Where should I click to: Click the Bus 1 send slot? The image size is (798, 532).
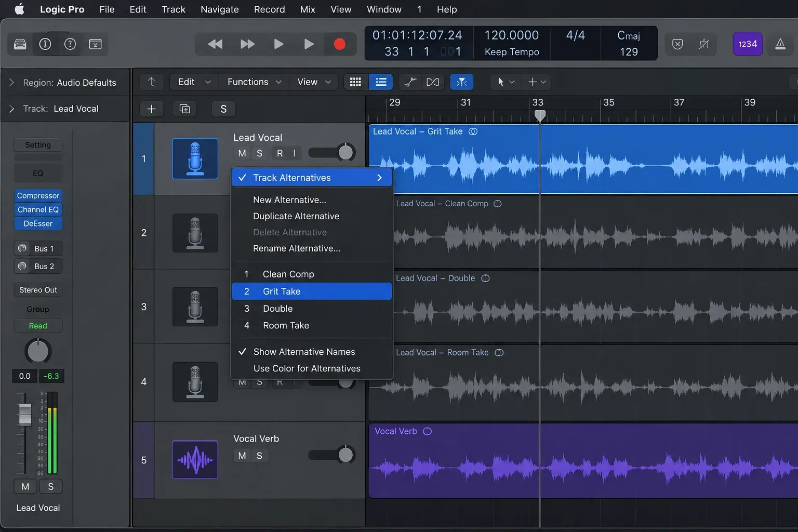[38, 249]
